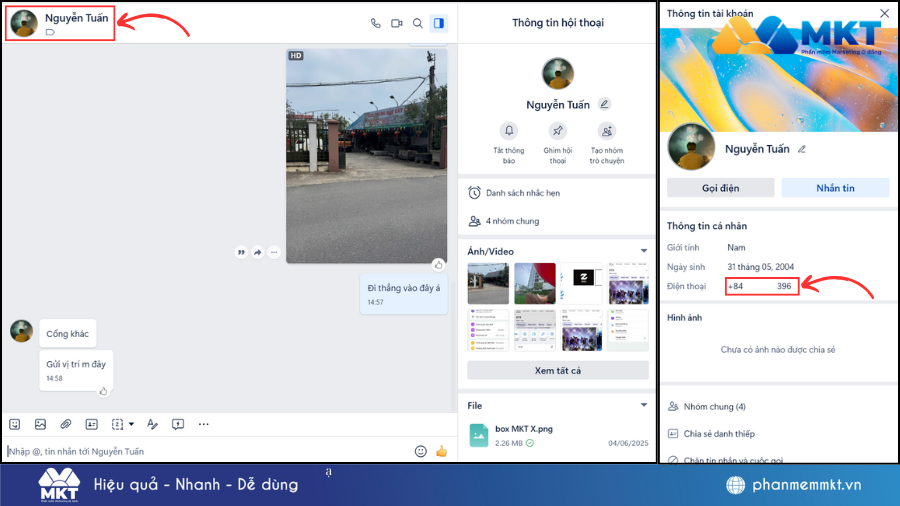The image size is (900, 506).
Task: Open file 'box MKT X.png'
Action: pyautogui.click(x=557, y=435)
